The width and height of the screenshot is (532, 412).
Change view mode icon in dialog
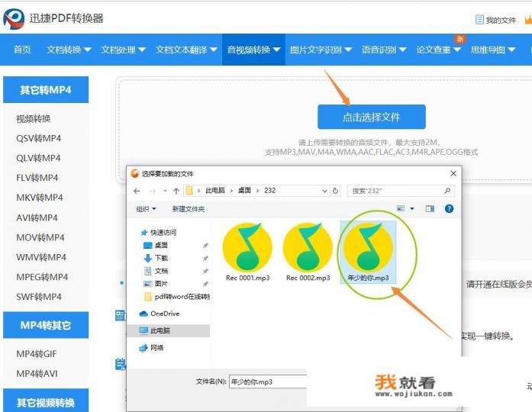point(401,208)
